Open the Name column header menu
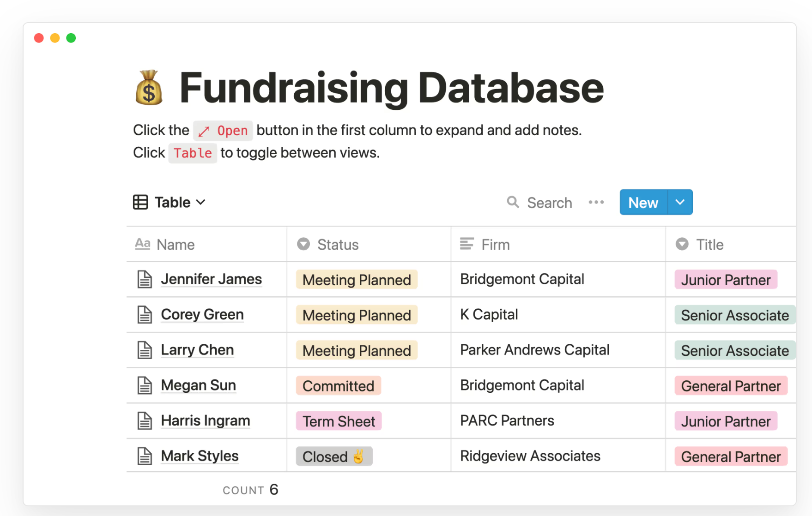The width and height of the screenshot is (812, 516). coord(176,245)
